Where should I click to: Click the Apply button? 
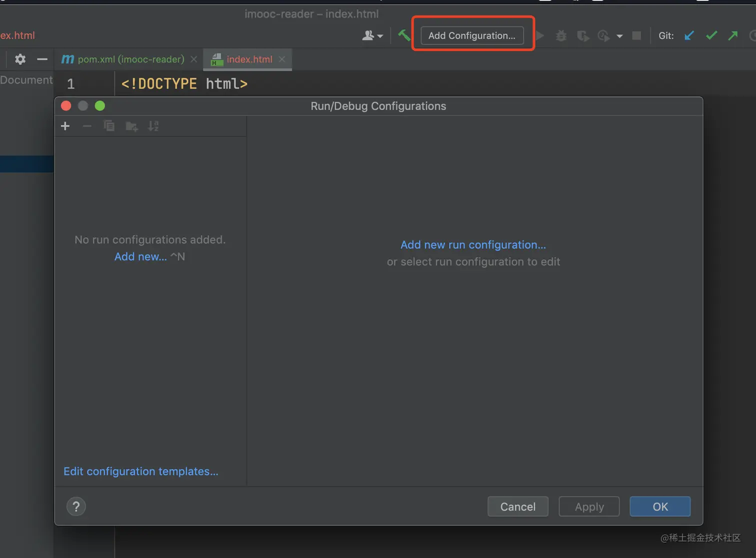tap(589, 507)
